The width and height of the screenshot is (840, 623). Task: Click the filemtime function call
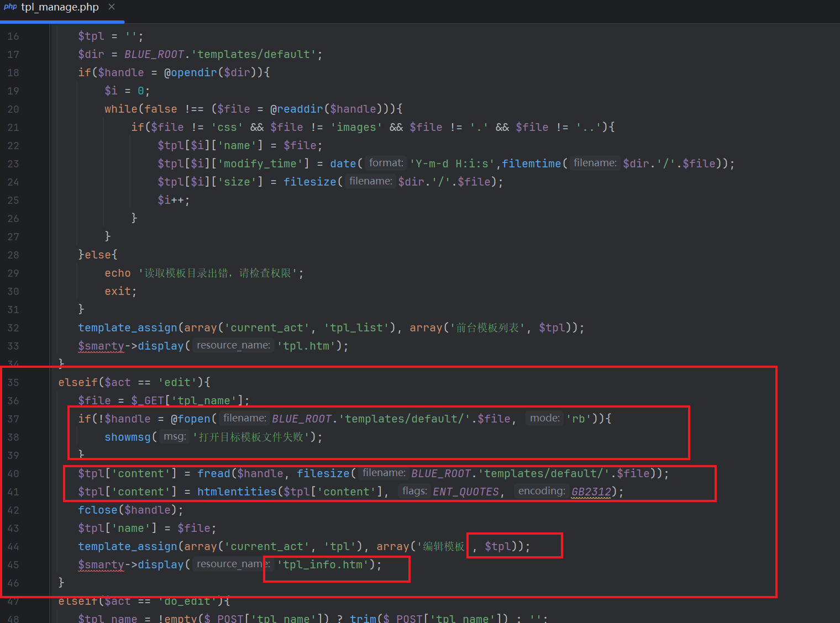[x=532, y=163]
